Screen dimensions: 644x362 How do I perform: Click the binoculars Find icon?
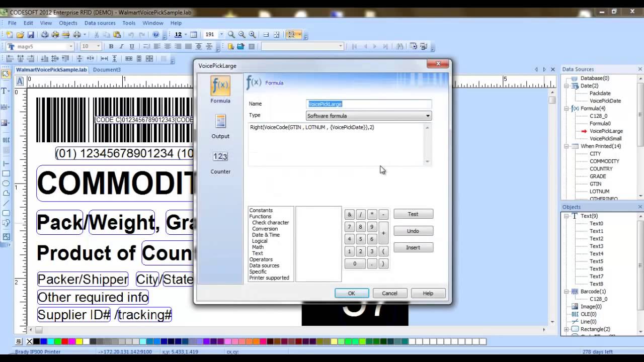pos(400,46)
